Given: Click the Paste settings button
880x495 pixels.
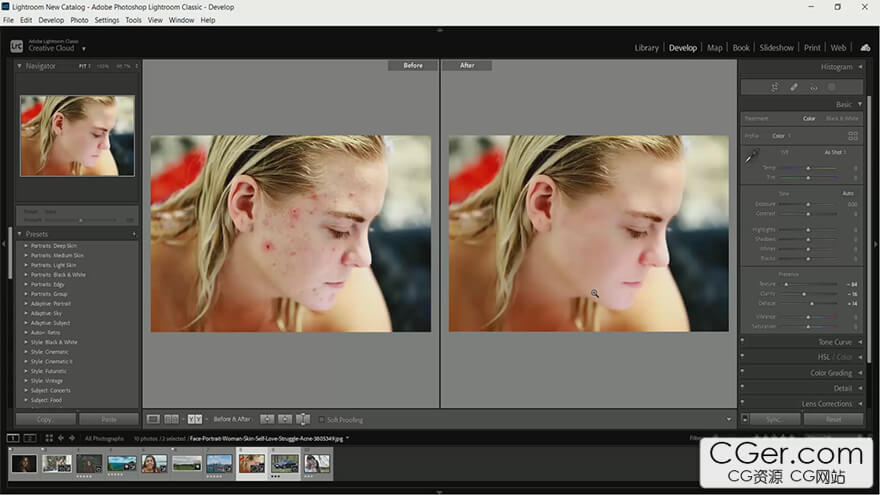Looking at the screenshot, I should coord(109,419).
